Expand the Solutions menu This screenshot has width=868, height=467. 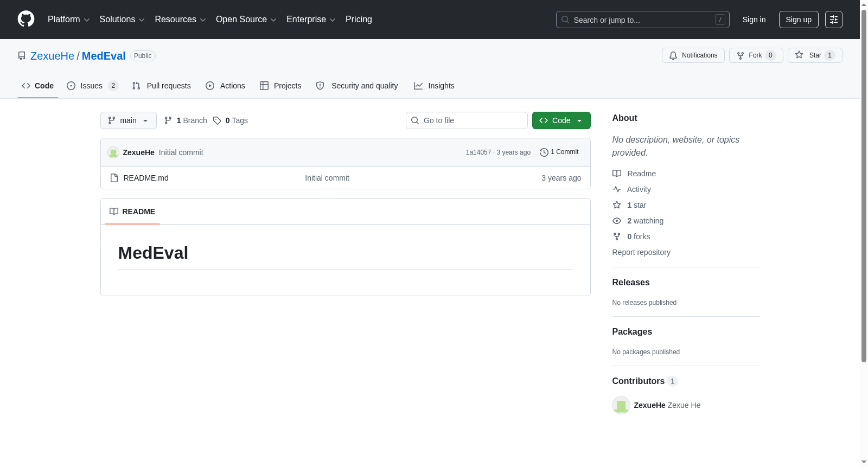[122, 20]
